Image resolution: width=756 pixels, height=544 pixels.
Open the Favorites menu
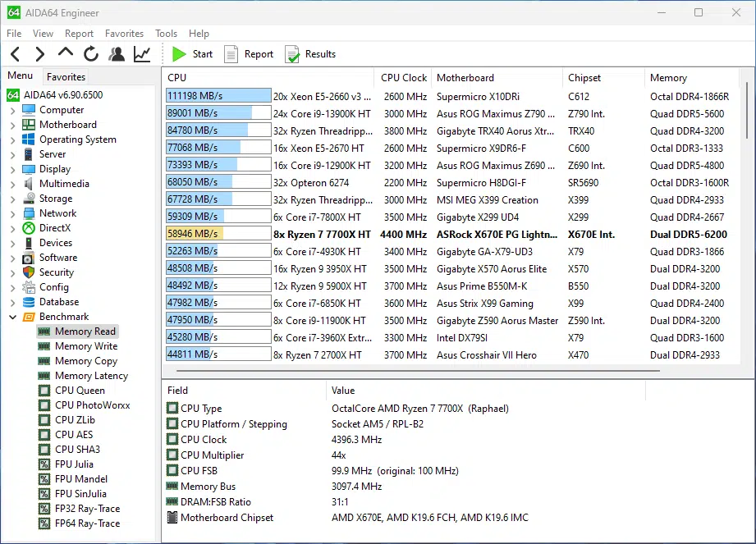(124, 34)
